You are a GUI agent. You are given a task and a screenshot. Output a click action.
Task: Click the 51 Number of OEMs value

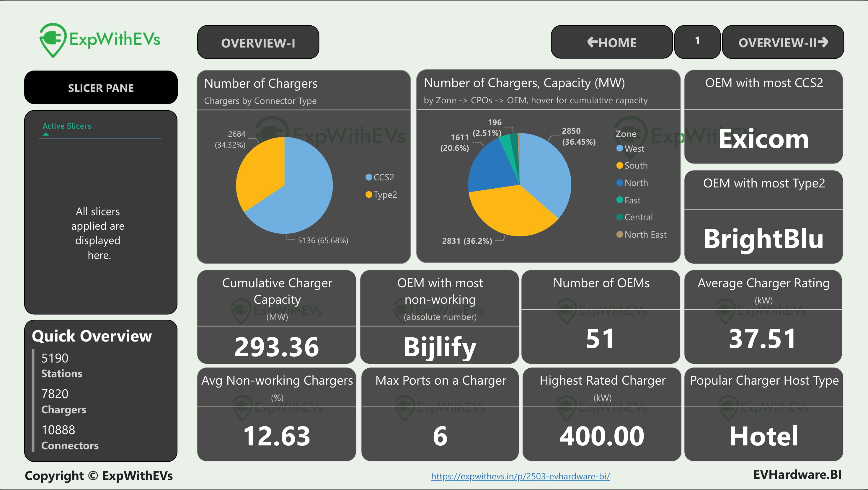coord(601,338)
